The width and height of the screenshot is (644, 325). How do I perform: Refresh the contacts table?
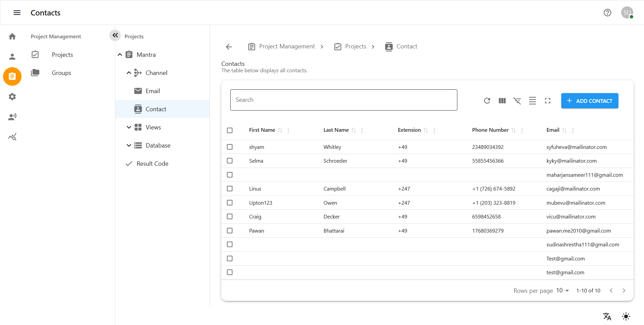(x=487, y=100)
